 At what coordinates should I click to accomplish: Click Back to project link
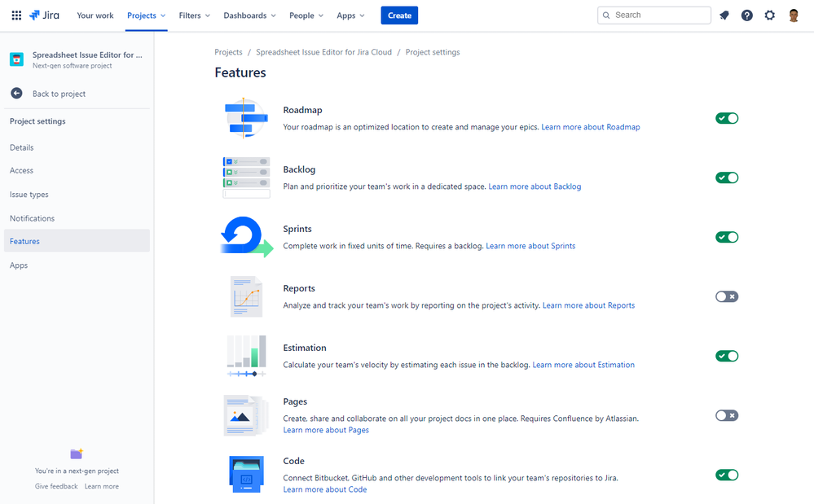[59, 94]
